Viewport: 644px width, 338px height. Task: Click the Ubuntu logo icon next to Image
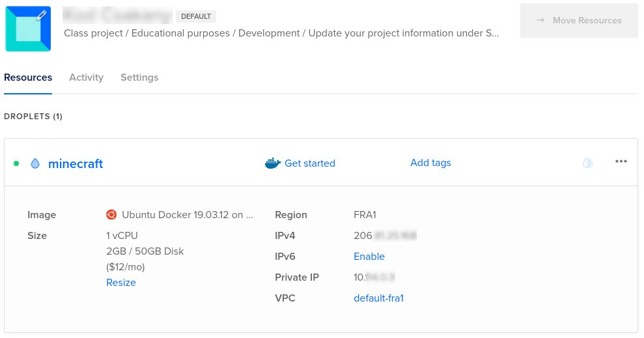111,215
